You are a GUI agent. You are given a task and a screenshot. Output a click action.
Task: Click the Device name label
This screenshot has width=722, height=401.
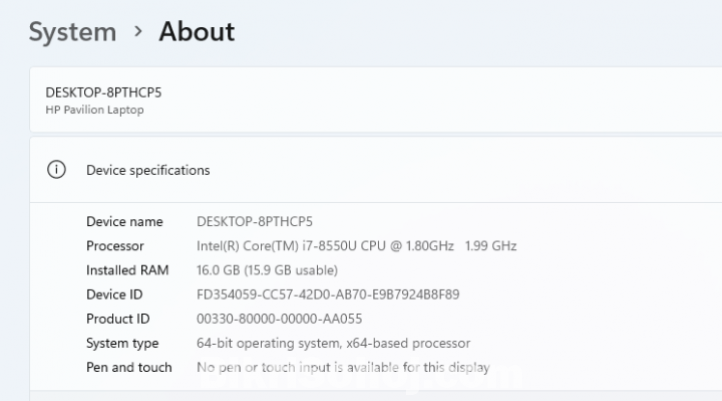pyautogui.click(x=124, y=221)
